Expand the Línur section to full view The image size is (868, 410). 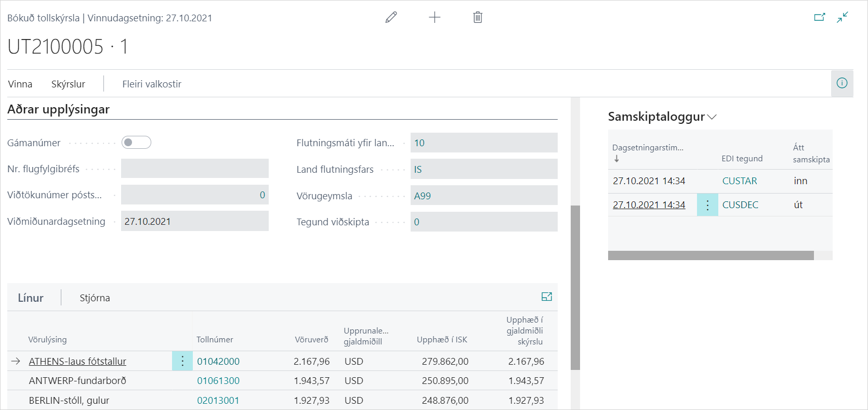coord(546,297)
